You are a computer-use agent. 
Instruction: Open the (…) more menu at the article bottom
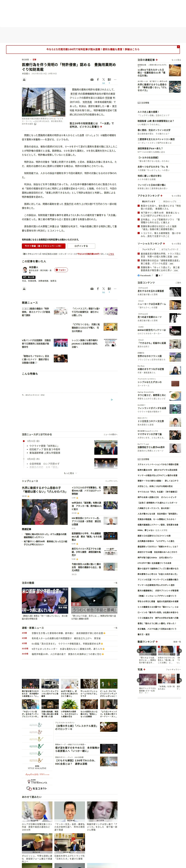[115, 289]
